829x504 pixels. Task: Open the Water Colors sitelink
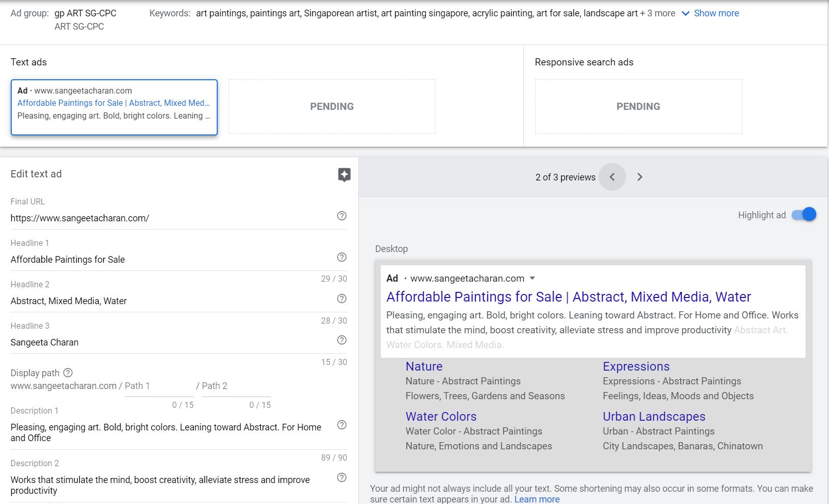click(441, 416)
